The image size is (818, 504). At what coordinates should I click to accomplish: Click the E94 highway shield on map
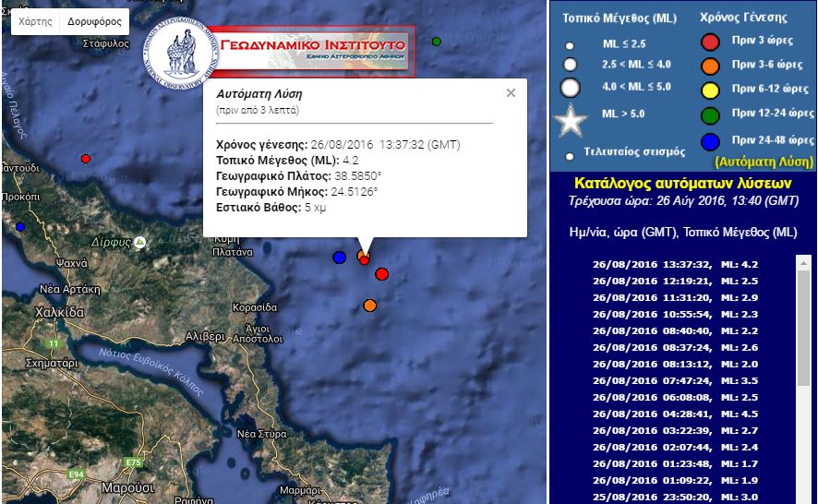[76, 474]
